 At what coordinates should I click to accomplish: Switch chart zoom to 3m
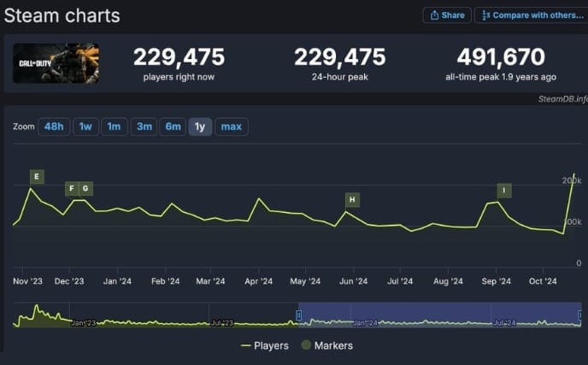click(144, 127)
